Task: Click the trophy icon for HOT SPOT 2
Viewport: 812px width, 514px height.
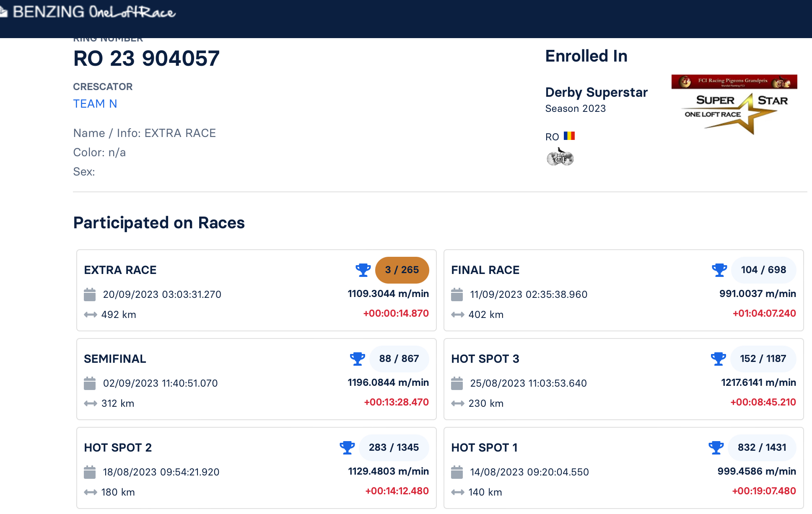Action: click(x=347, y=447)
